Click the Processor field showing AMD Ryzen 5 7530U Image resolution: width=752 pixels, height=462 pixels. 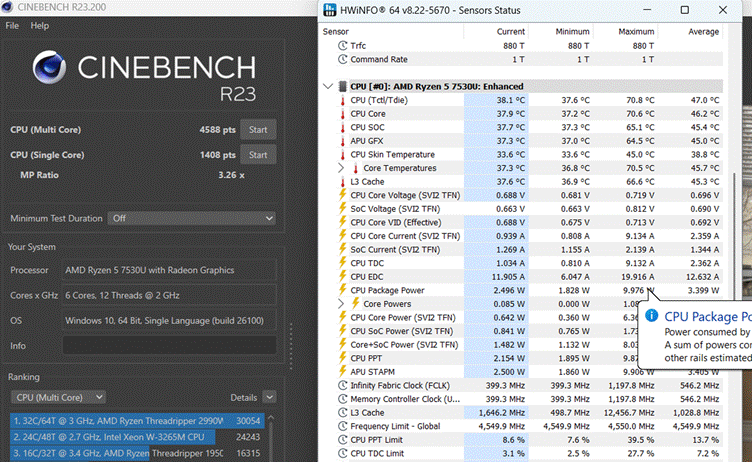(x=169, y=270)
